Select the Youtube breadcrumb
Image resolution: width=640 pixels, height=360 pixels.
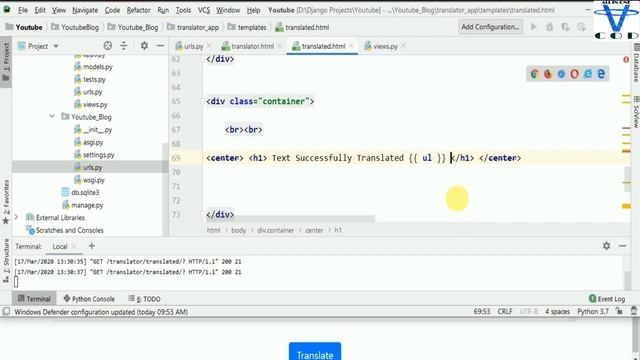[24, 27]
